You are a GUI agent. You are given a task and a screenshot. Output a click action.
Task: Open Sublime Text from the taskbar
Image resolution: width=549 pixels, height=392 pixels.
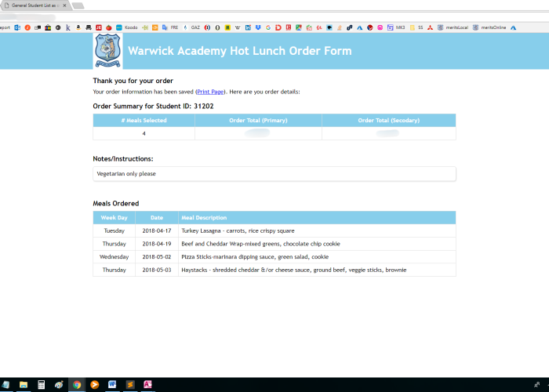tap(130, 385)
